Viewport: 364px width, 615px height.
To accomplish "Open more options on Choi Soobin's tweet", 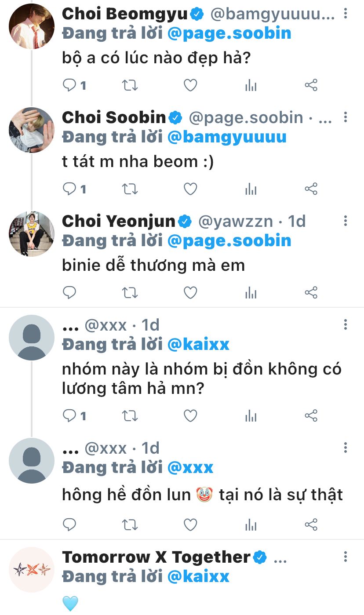I will point(346,117).
